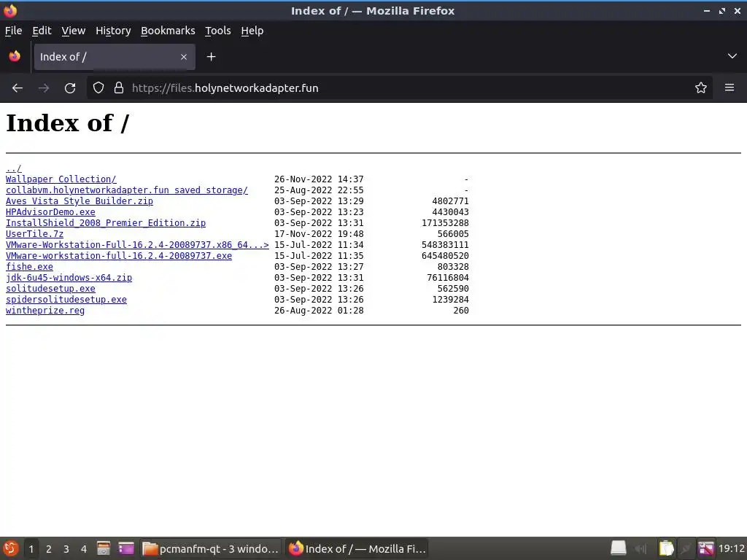Switch to virtual desktop 1
747x560 pixels.
click(31, 549)
